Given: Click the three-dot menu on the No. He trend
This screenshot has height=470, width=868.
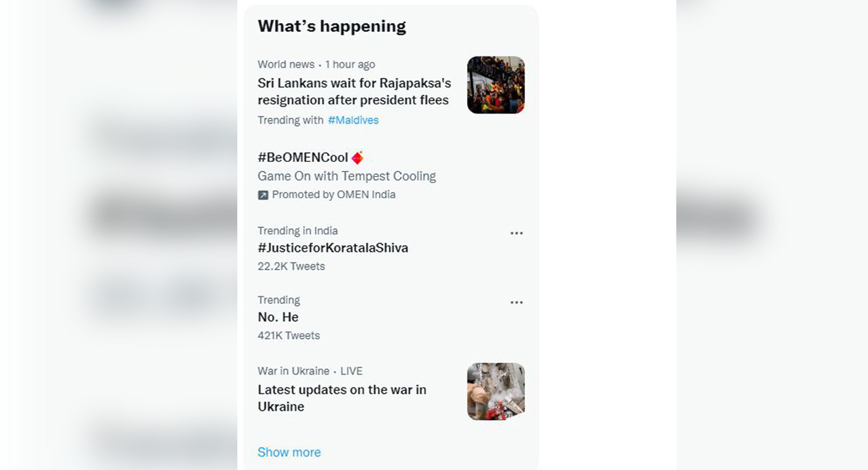Looking at the screenshot, I should coord(516,302).
